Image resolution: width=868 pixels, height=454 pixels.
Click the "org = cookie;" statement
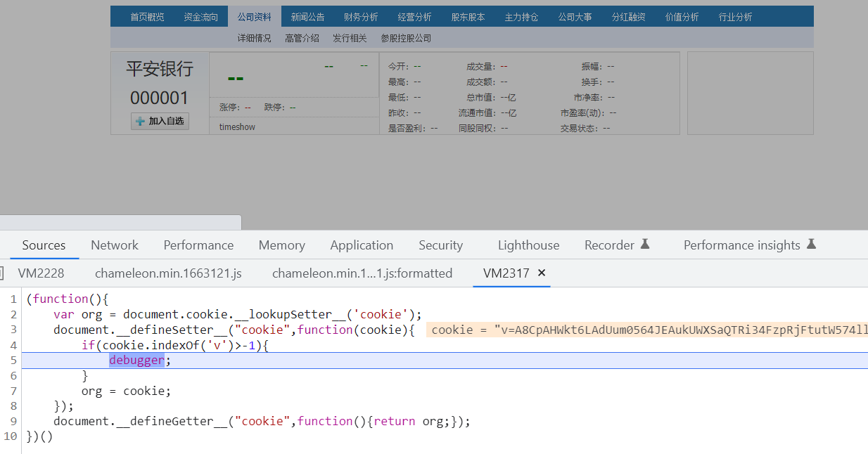[127, 391]
